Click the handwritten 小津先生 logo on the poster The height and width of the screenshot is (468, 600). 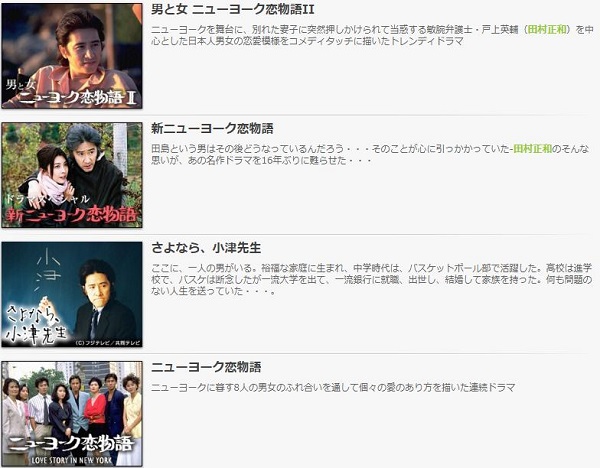click(x=36, y=323)
